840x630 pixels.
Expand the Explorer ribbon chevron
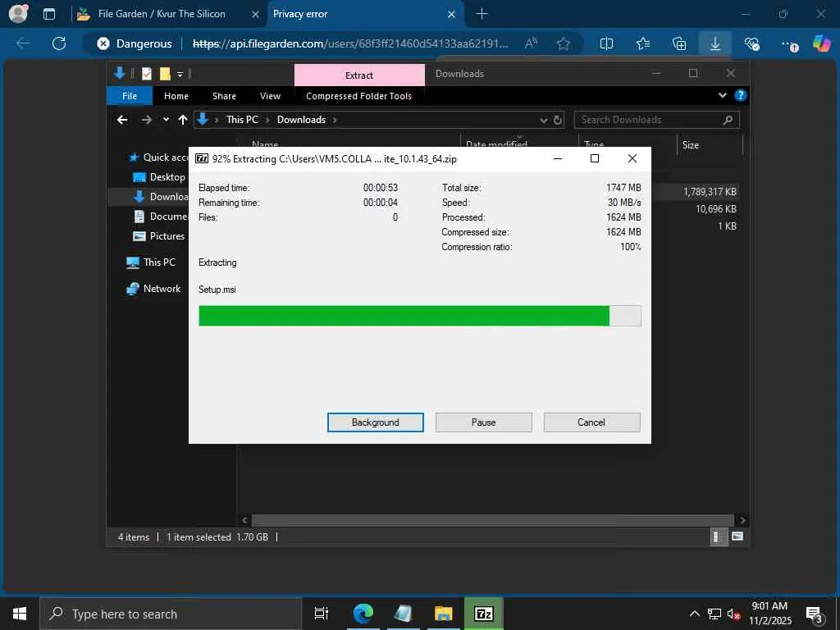(722, 95)
